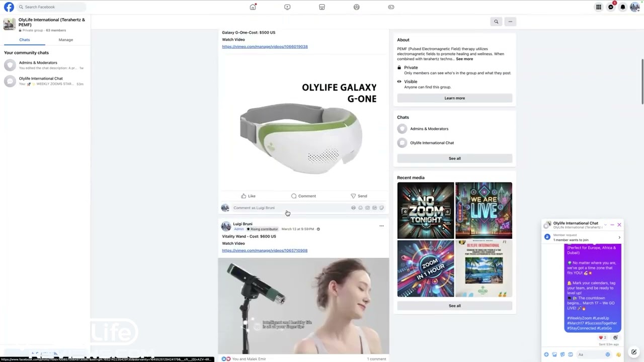
Task: Open the account profile picture menu
Action: [x=635, y=7]
